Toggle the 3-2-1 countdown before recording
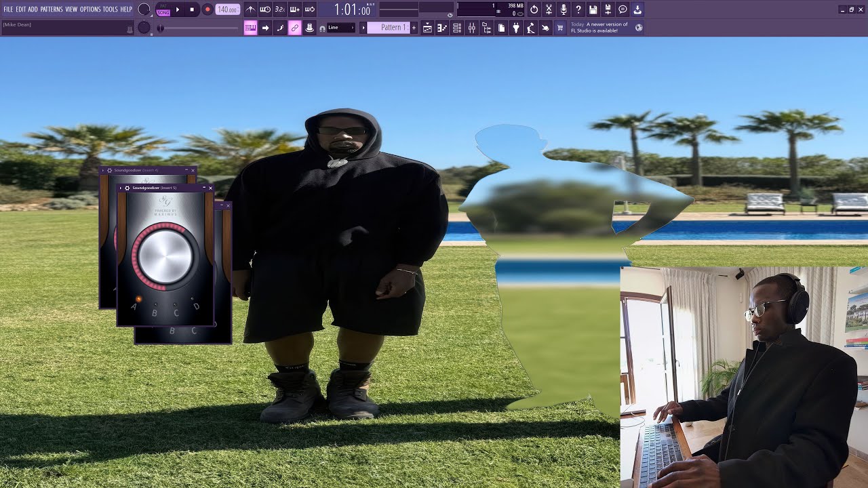The height and width of the screenshot is (488, 868). coord(280,9)
